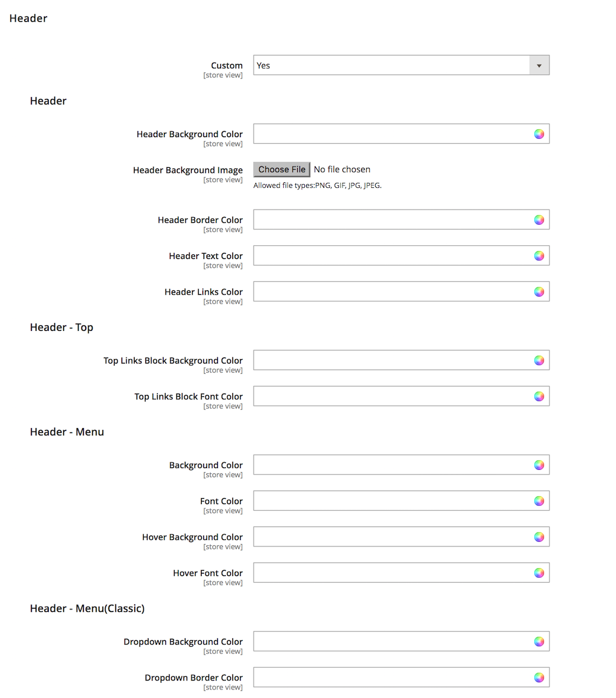Click color wheel icon for Header Text Color
The image size is (616, 698).
(x=539, y=256)
